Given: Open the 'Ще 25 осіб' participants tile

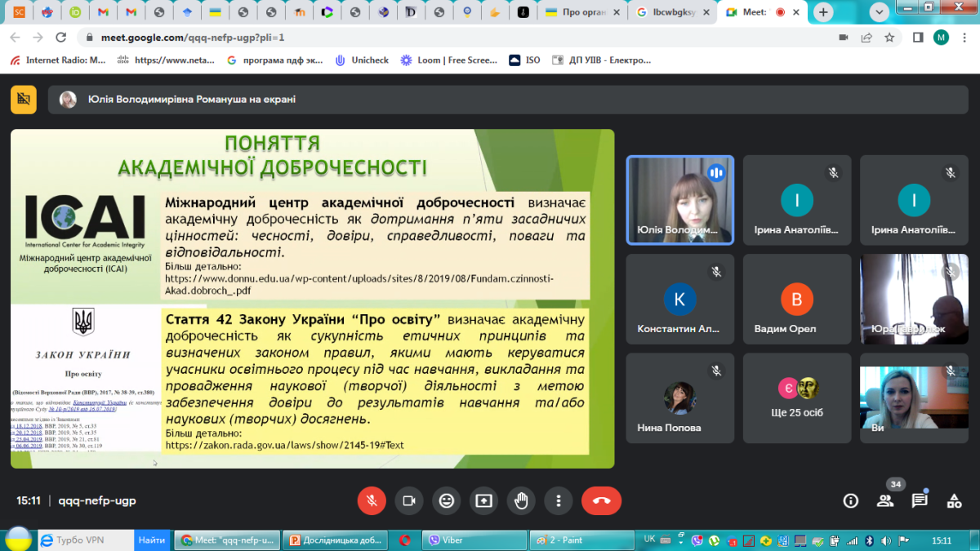Looking at the screenshot, I should click(x=797, y=398).
